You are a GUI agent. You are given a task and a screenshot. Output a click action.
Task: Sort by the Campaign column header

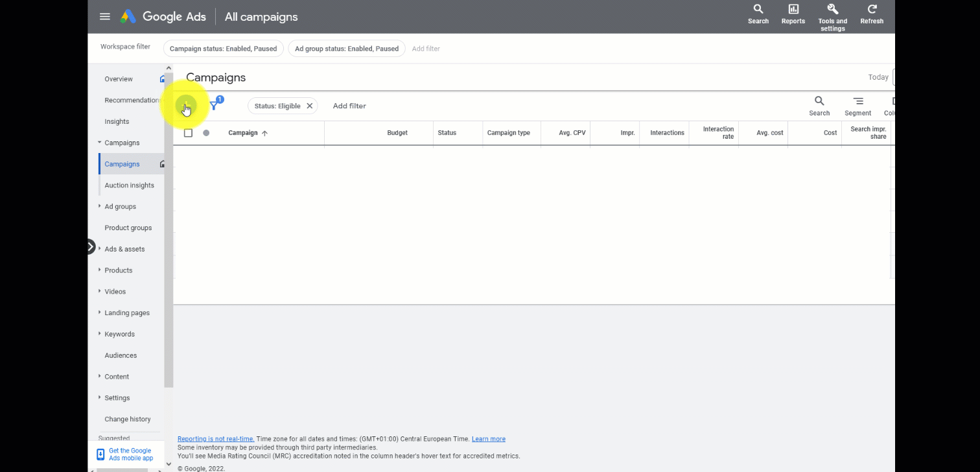[x=243, y=133]
